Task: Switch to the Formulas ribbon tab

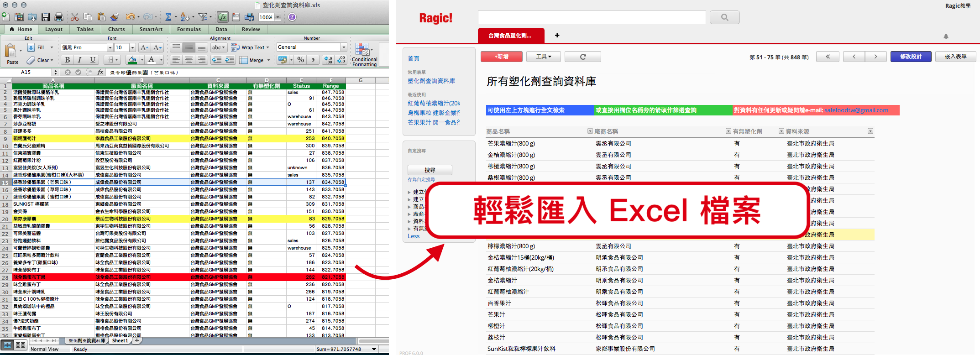Action: pos(189,29)
